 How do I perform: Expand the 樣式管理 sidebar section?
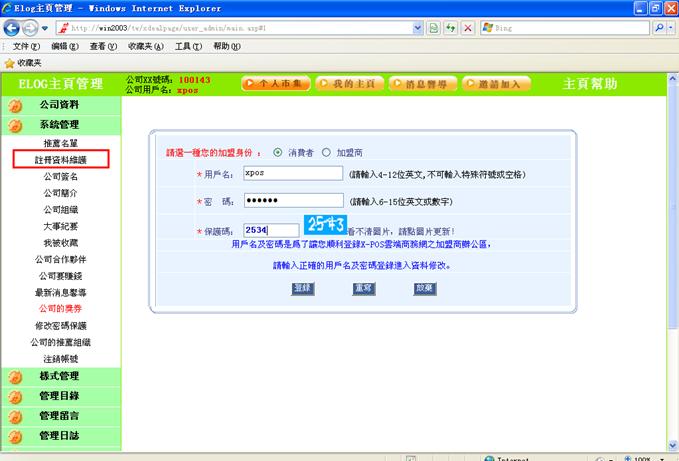[59, 376]
